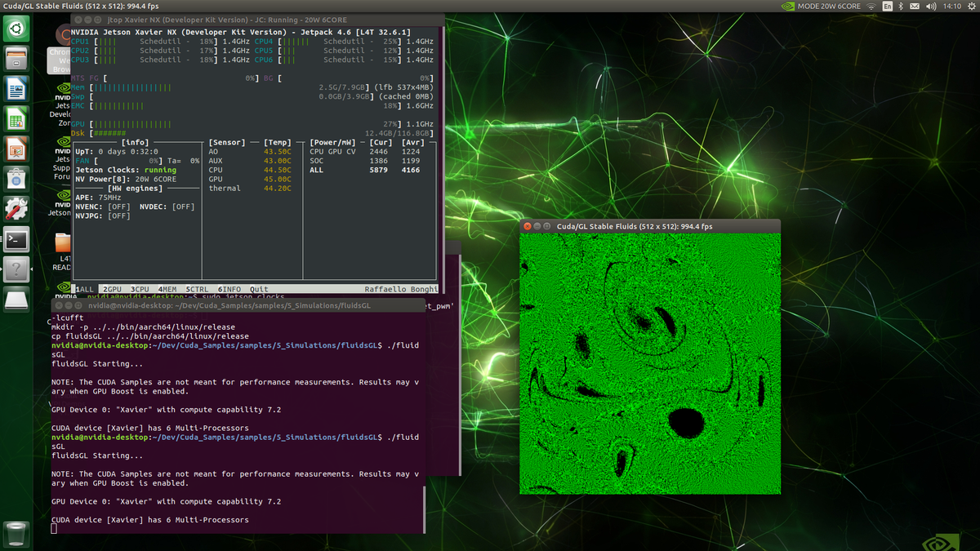The width and height of the screenshot is (980, 551).
Task: Click the 'Raffaello Bonghi' author text in jtop
Action: pos(401,289)
